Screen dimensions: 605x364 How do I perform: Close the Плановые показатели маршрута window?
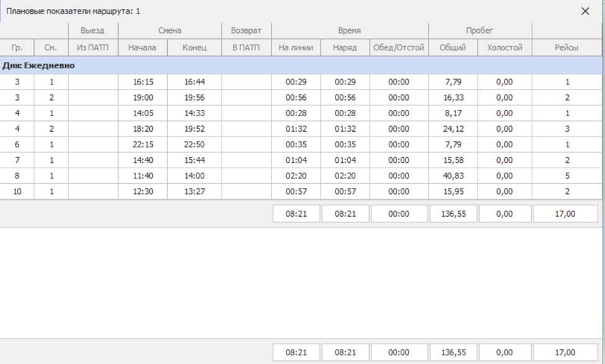[x=585, y=11]
